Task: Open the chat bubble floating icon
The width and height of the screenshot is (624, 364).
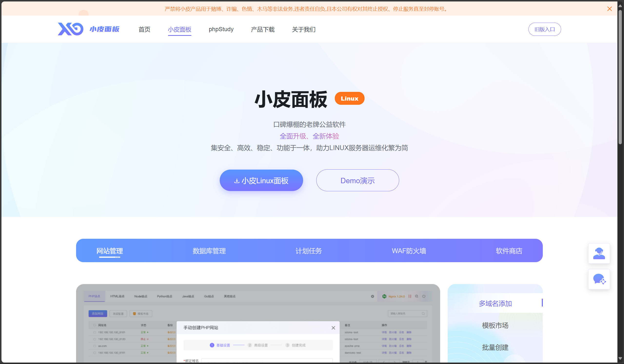Action: [x=599, y=279]
